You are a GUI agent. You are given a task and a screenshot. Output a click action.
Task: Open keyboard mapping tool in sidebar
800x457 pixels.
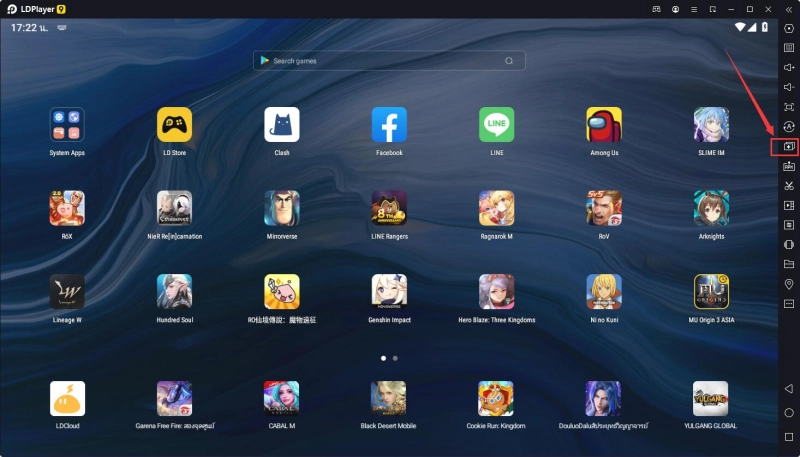789,48
